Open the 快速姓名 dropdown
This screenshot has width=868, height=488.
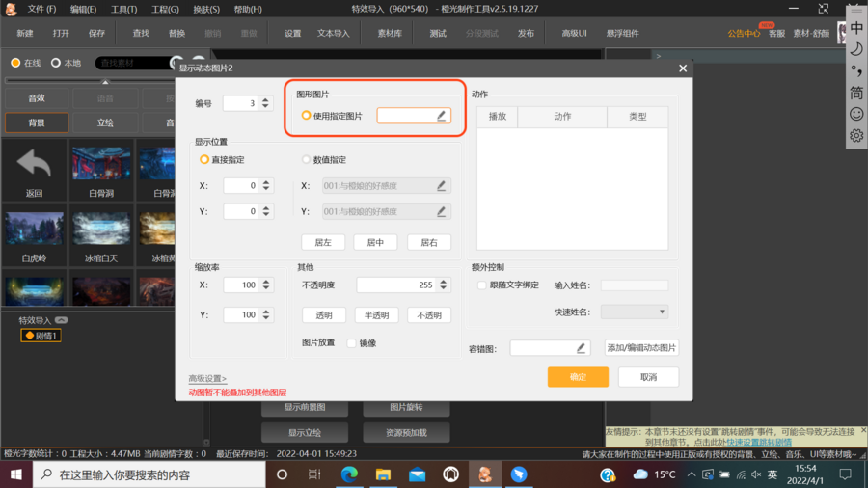tap(634, 312)
